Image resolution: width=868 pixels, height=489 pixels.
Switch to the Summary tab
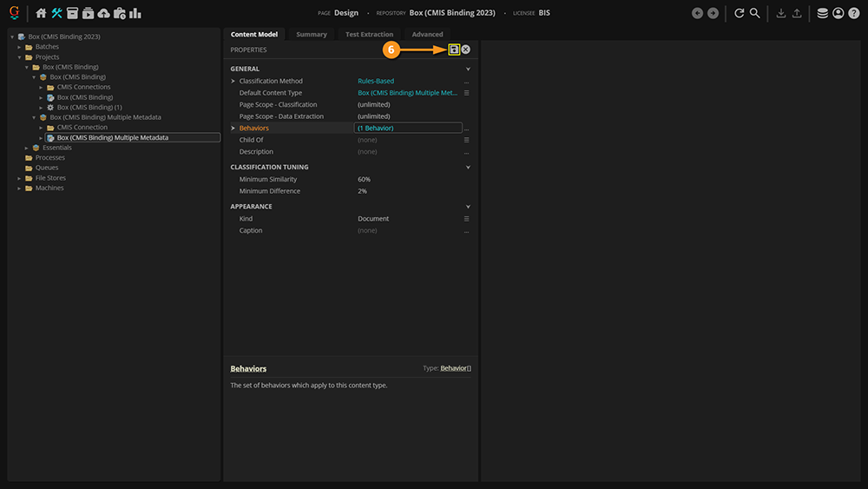tap(311, 35)
